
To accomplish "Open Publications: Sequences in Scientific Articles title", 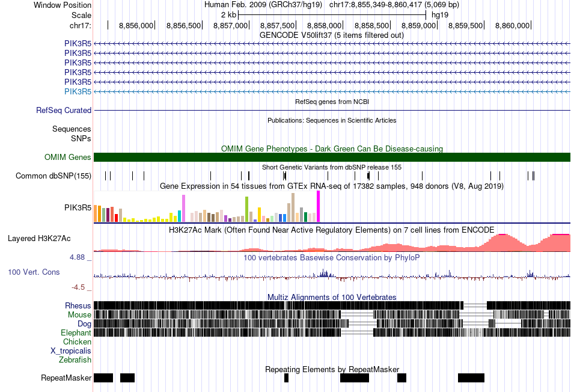I will coord(332,120).
